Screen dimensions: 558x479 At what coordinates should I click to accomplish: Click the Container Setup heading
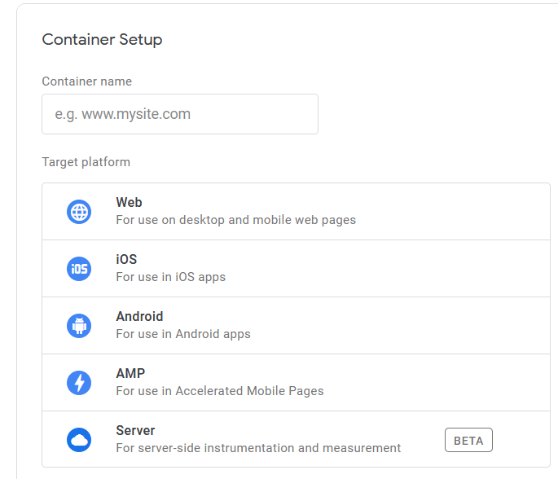(x=102, y=40)
